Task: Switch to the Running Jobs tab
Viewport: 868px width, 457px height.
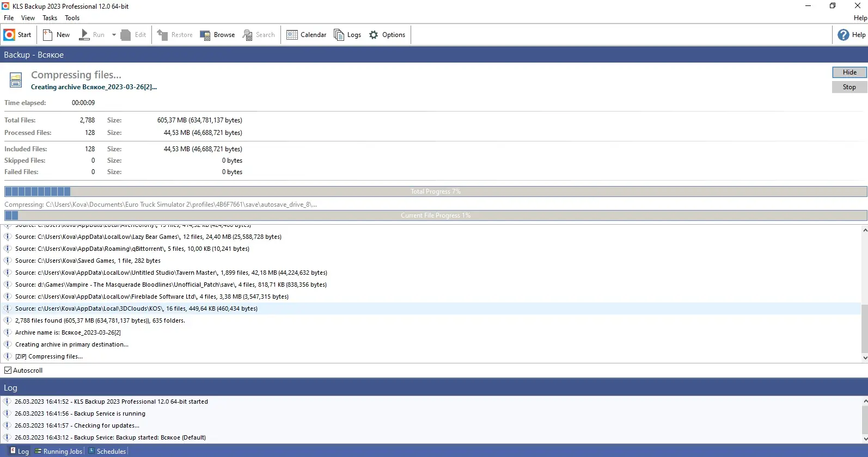Action: click(x=58, y=451)
